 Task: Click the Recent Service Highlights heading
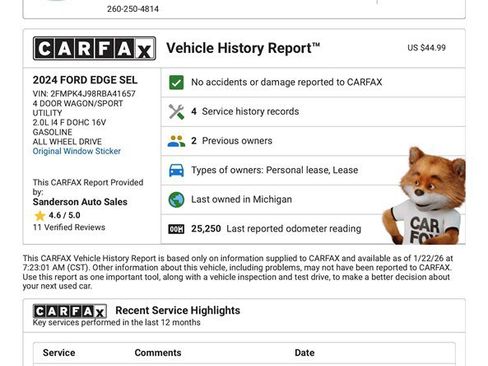178,310
